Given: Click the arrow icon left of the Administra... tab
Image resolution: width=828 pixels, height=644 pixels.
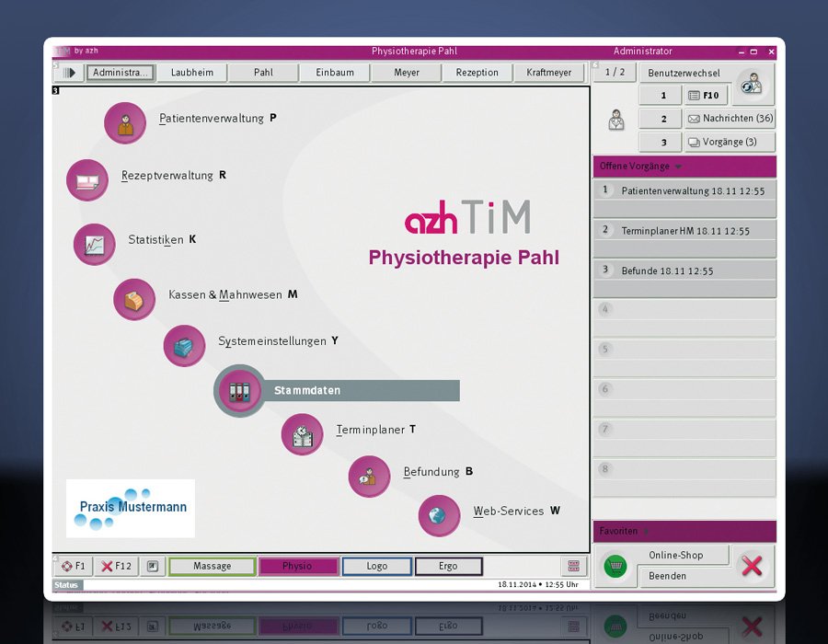Looking at the screenshot, I should click(x=70, y=73).
